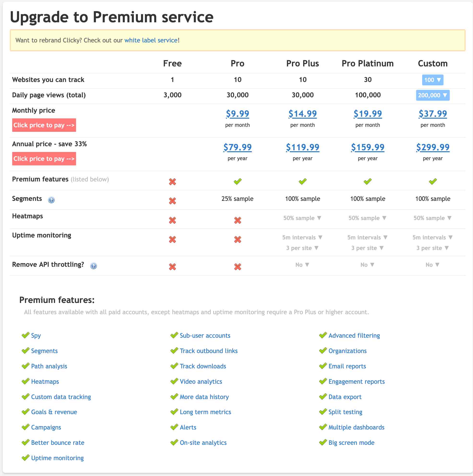Viewport: 473px width, 476px height.
Task: Click the API throttling help icon
Action: [94, 266]
